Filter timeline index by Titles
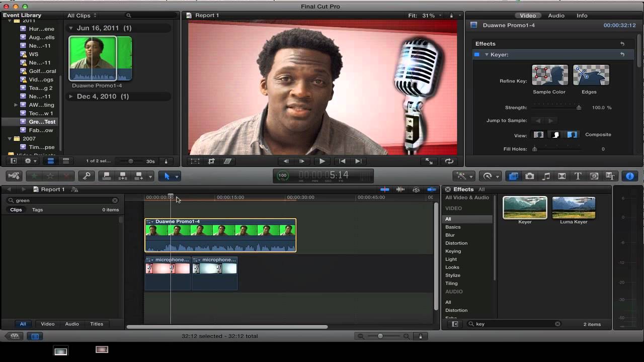Image resolution: width=644 pixels, height=362 pixels. (x=97, y=324)
